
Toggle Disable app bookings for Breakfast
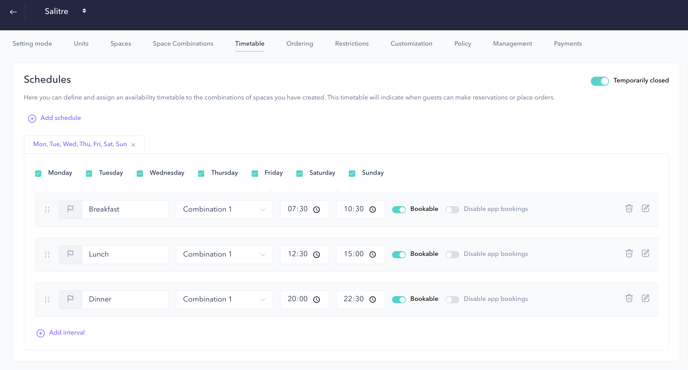coord(452,209)
